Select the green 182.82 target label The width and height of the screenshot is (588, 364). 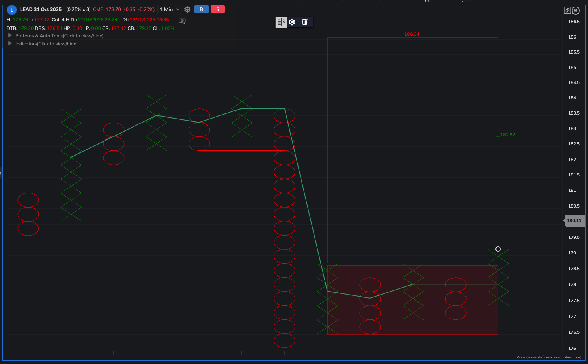508,135
